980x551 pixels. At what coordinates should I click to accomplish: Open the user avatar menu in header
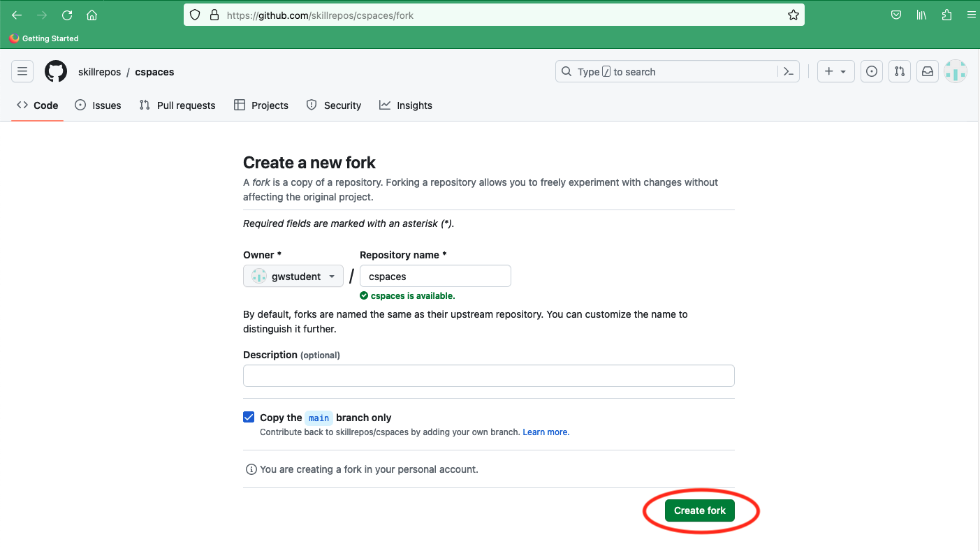tap(955, 71)
